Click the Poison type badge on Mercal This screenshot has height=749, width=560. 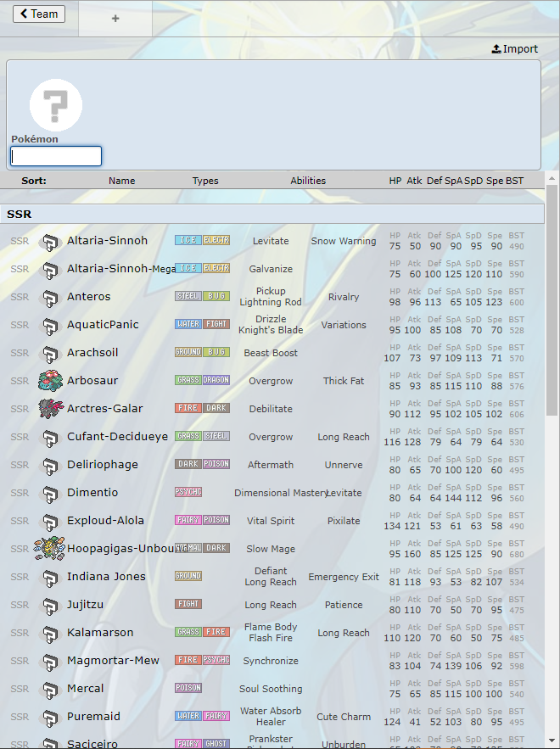click(x=188, y=687)
